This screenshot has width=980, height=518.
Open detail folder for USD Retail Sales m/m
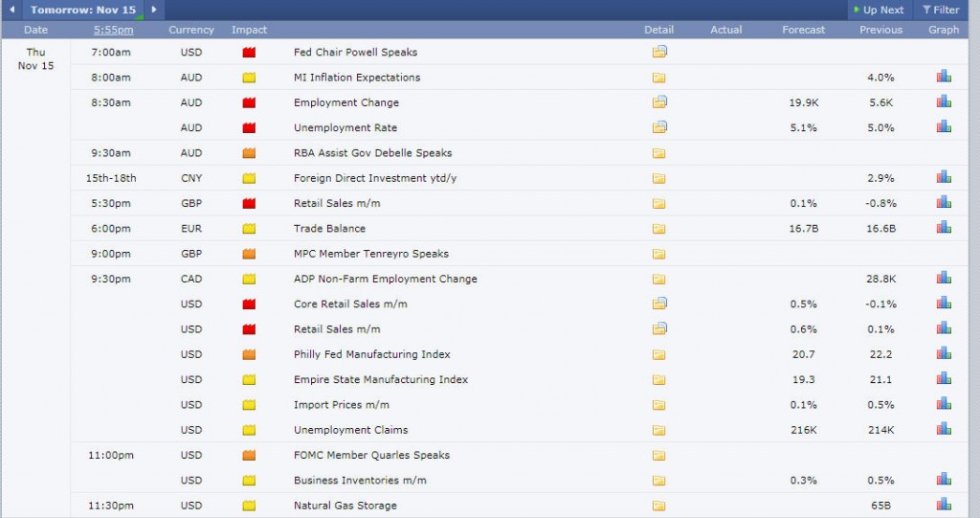(x=659, y=328)
